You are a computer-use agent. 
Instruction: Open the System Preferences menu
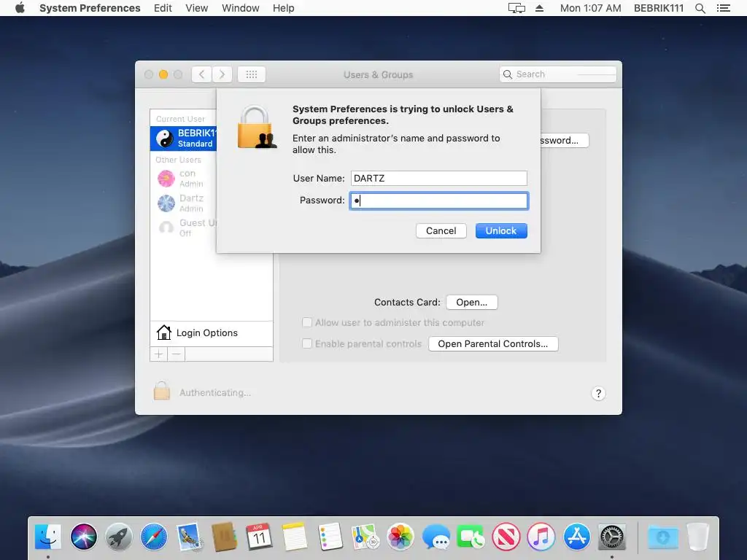90,8
